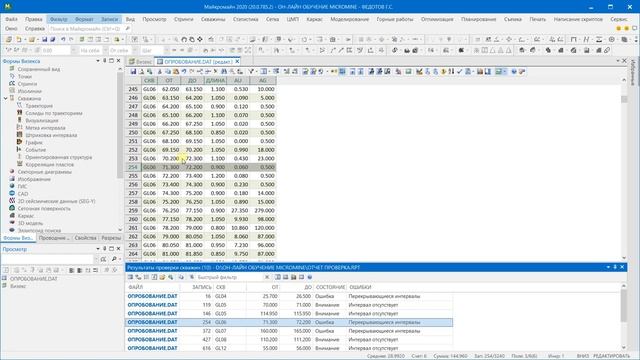The height and width of the screenshot is (360, 640).
Task: Select row header 259 in the table
Action: point(133,211)
